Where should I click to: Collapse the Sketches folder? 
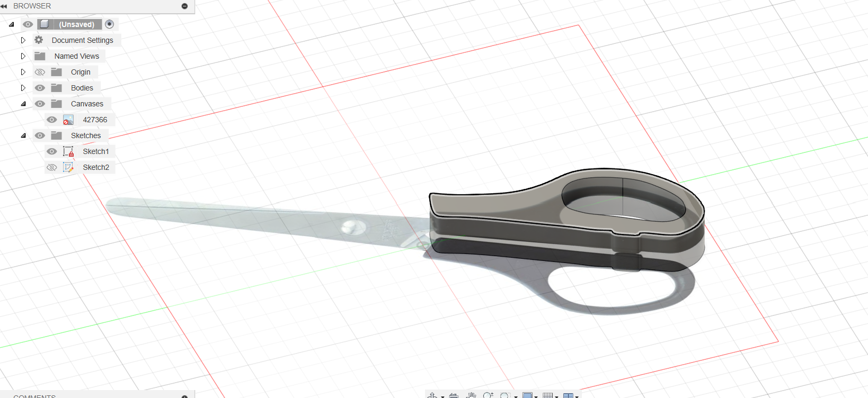pos(23,135)
